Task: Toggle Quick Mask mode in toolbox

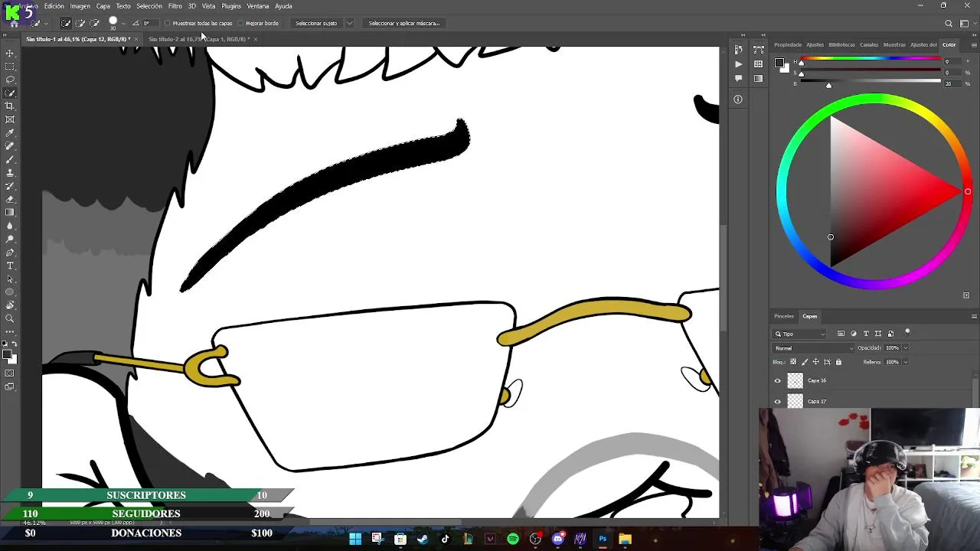Action: point(10,373)
